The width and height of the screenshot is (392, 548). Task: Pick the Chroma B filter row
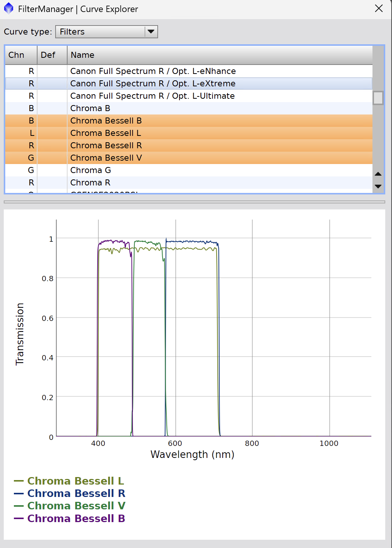[x=189, y=108]
